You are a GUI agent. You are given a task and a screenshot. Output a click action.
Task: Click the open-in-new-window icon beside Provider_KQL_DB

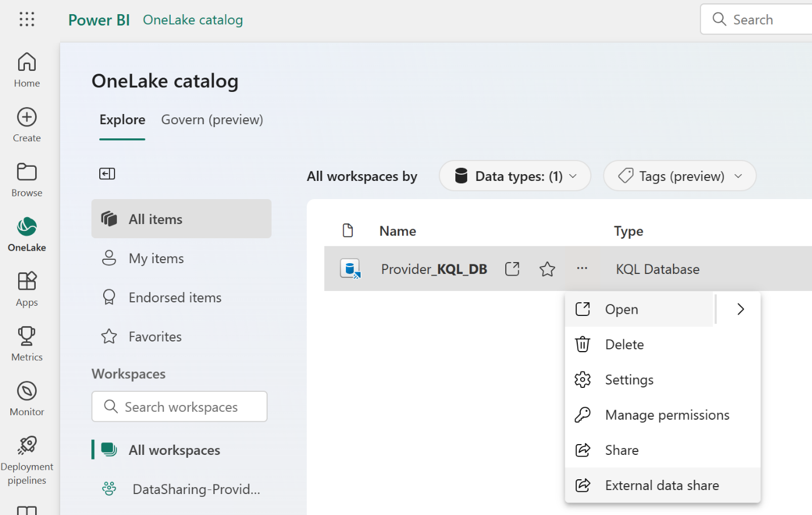(512, 269)
